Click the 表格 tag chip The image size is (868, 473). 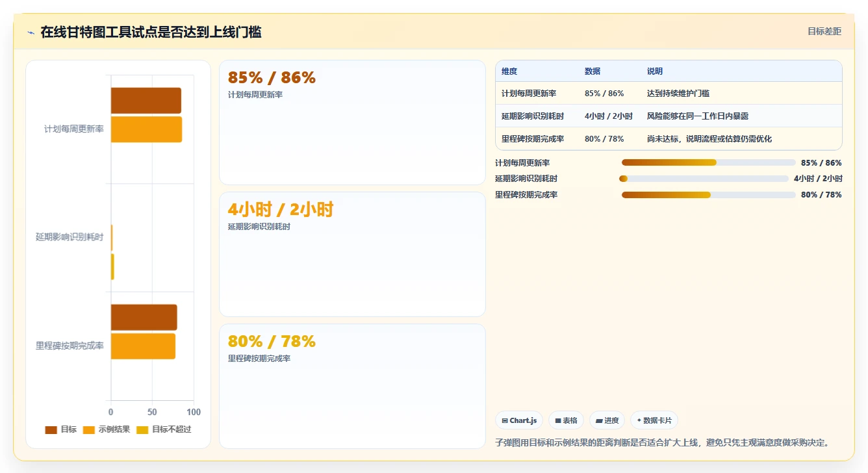click(567, 420)
